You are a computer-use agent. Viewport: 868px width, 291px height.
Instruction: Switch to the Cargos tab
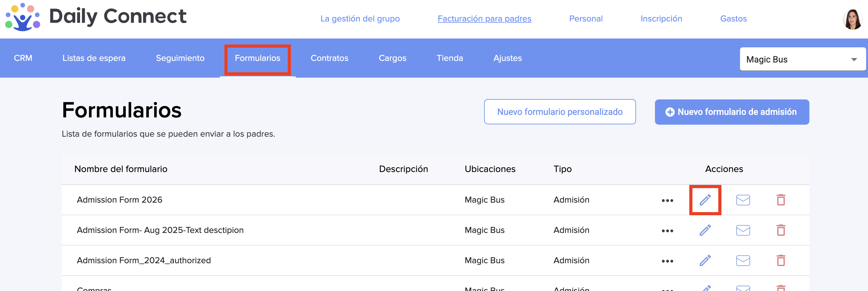(392, 58)
